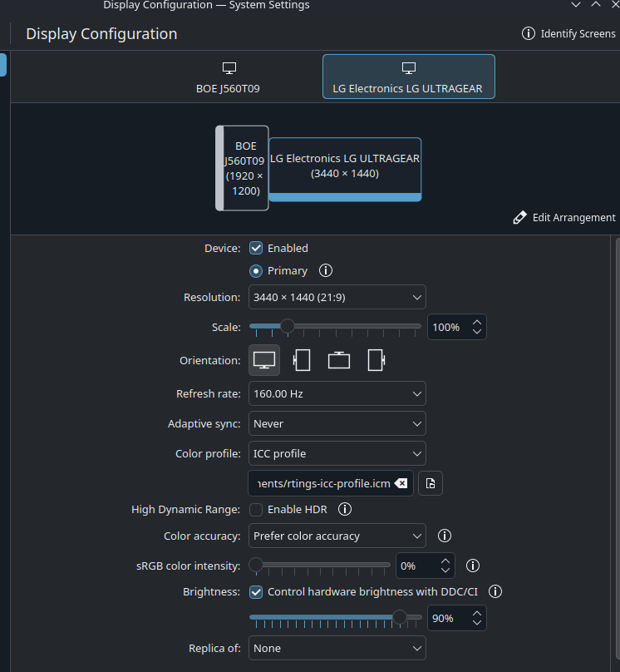Open the Resolution dropdown
This screenshot has width=620, height=672.
click(x=337, y=297)
